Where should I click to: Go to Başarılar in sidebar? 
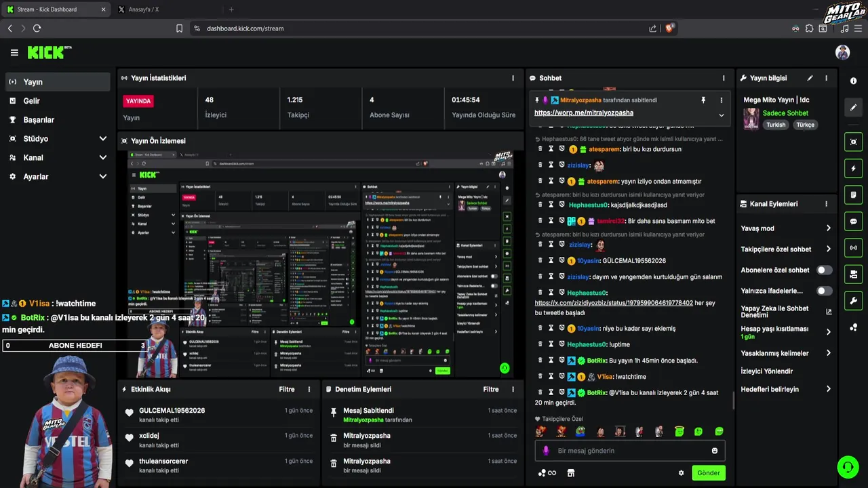(x=58, y=119)
